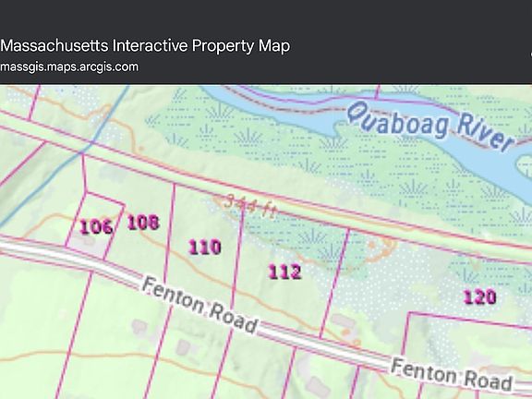Select parcel labeled 106

(96, 226)
